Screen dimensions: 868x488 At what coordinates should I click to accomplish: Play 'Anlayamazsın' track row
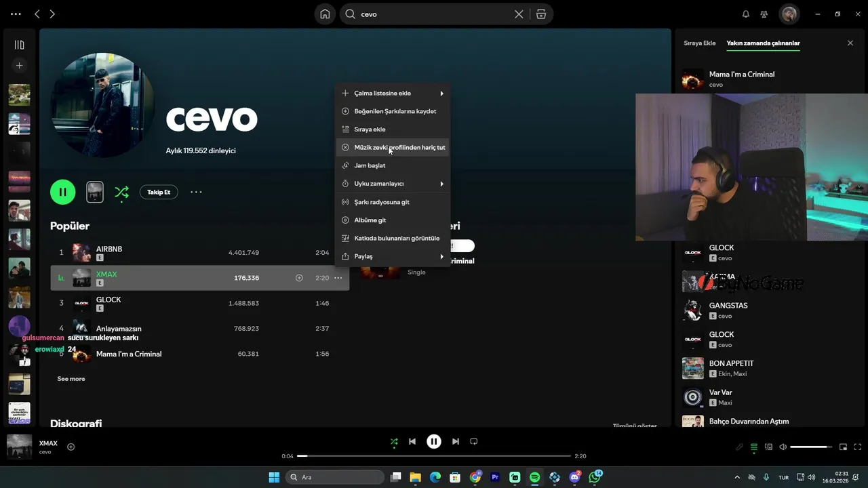[x=200, y=329]
